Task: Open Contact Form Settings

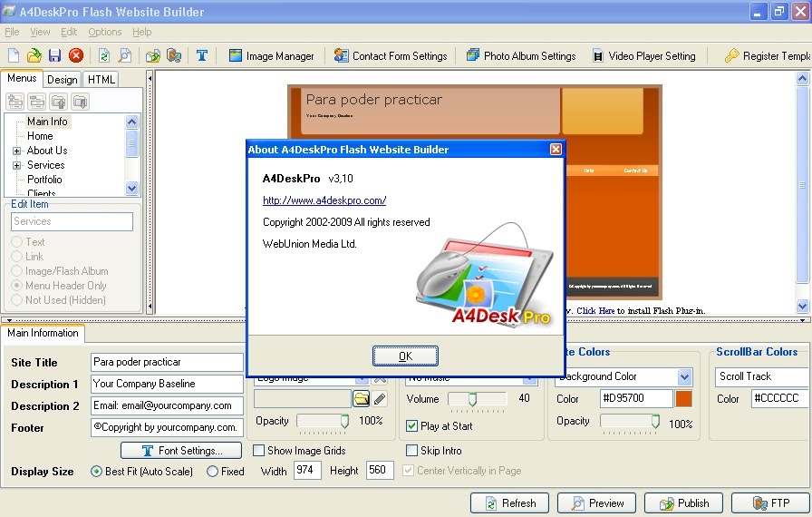Action: [x=391, y=55]
